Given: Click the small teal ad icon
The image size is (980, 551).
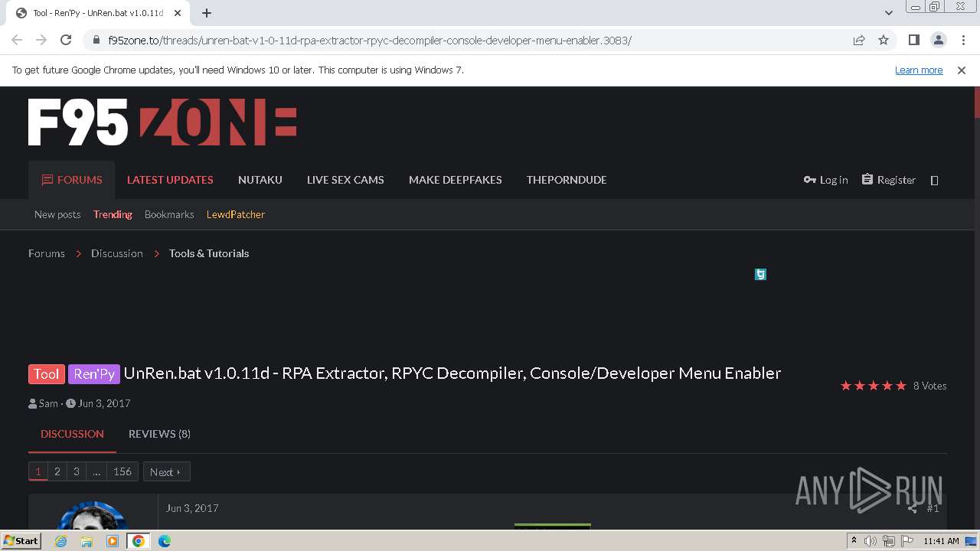Looking at the screenshot, I should click(760, 274).
